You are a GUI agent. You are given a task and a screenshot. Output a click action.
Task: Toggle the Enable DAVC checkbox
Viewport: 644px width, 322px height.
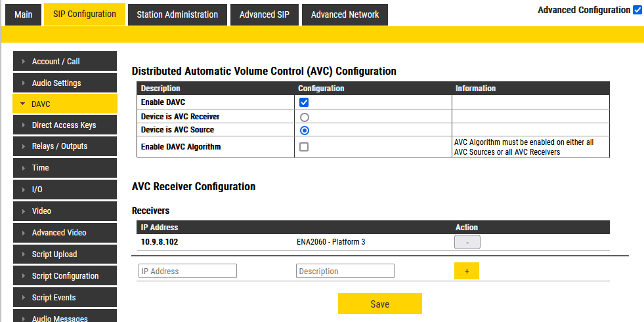coord(304,102)
